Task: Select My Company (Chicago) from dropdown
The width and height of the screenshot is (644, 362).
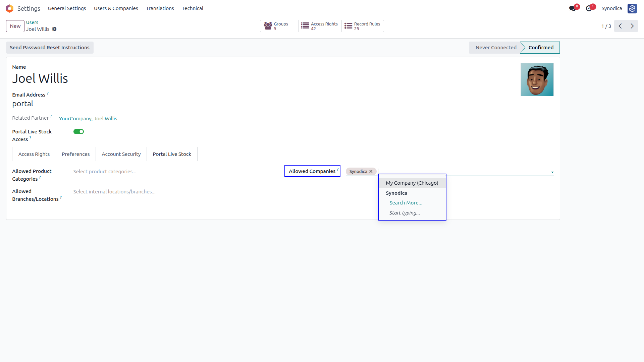Action: click(x=412, y=183)
